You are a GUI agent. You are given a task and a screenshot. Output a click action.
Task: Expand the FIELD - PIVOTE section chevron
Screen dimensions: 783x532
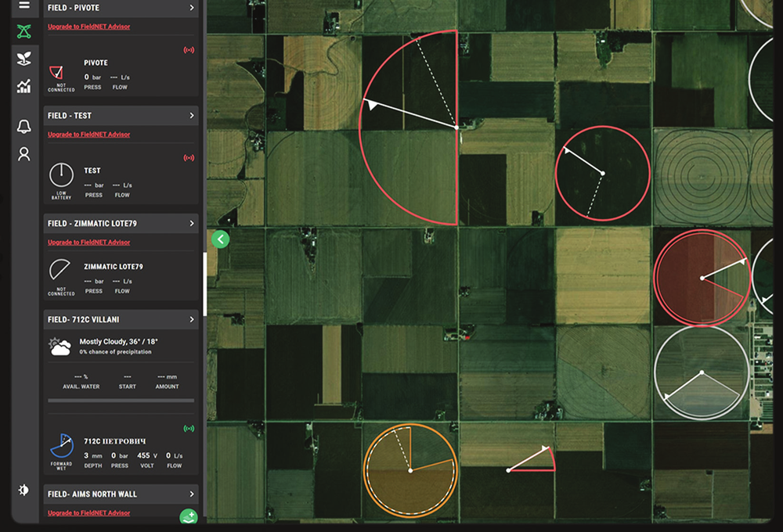[x=190, y=7]
